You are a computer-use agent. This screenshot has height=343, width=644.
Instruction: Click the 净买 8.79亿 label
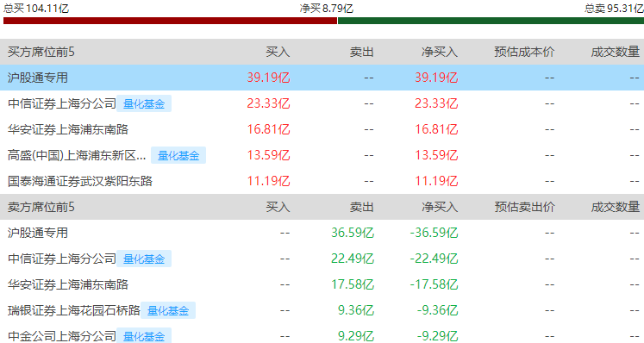(x=327, y=9)
